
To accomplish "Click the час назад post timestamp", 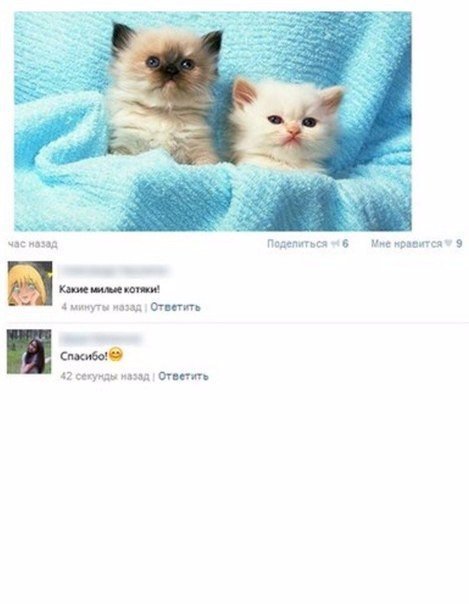I will [33, 244].
